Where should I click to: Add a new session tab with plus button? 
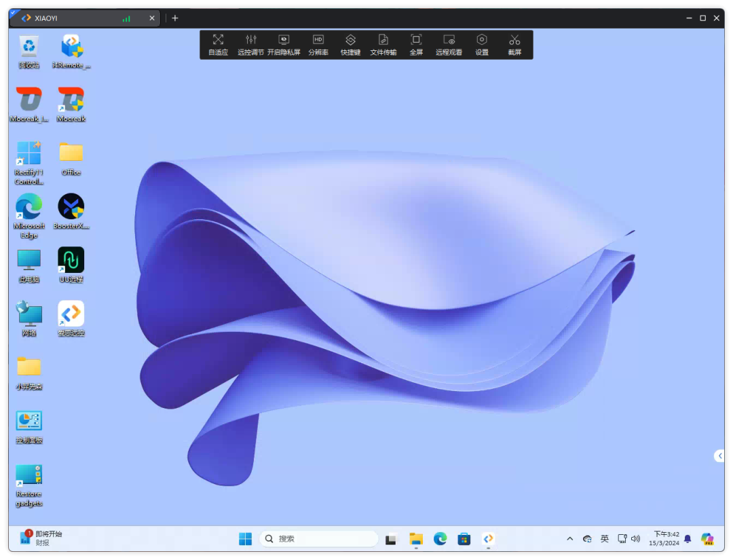click(x=174, y=18)
